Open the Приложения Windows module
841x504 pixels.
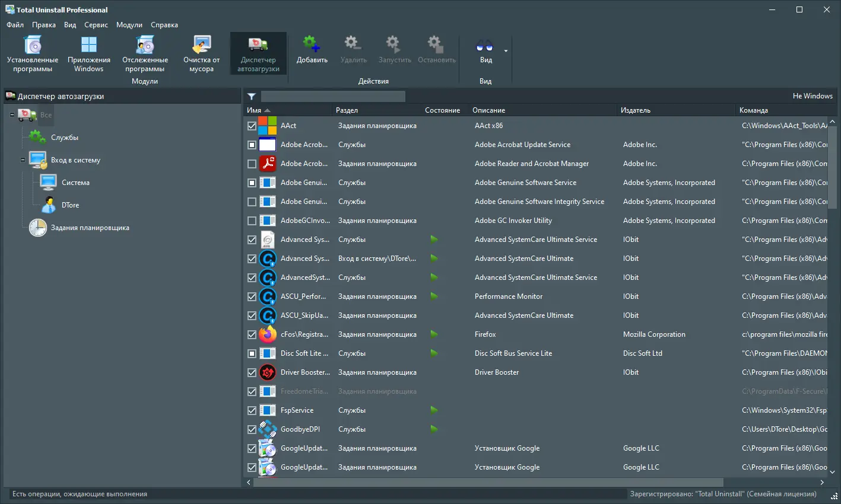point(89,53)
